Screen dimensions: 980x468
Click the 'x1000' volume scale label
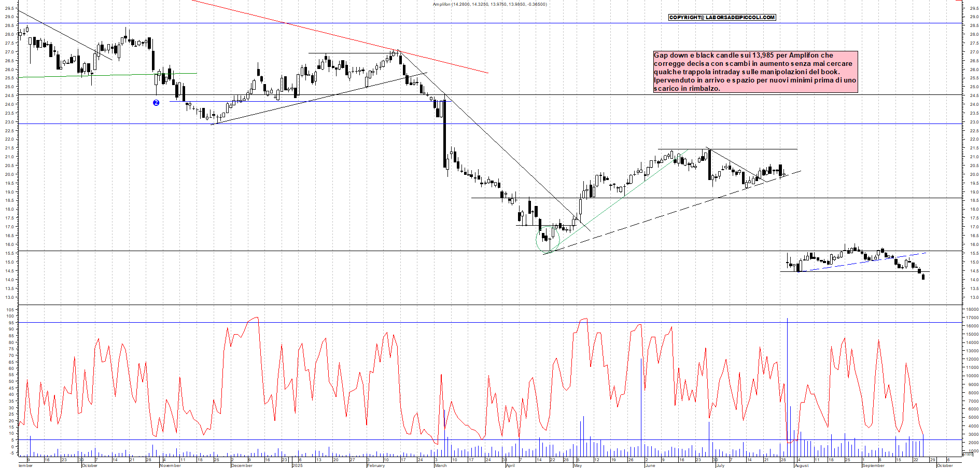pyautogui.click(x=968, y=454)
